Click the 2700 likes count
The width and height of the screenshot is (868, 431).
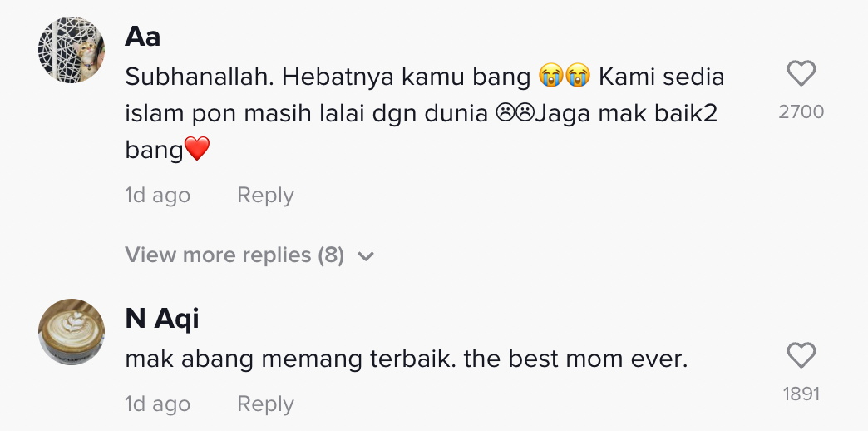point(801,111)
